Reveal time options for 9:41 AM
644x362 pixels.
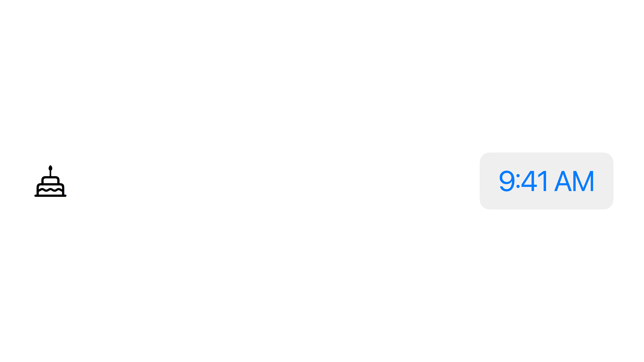[546, 181]
